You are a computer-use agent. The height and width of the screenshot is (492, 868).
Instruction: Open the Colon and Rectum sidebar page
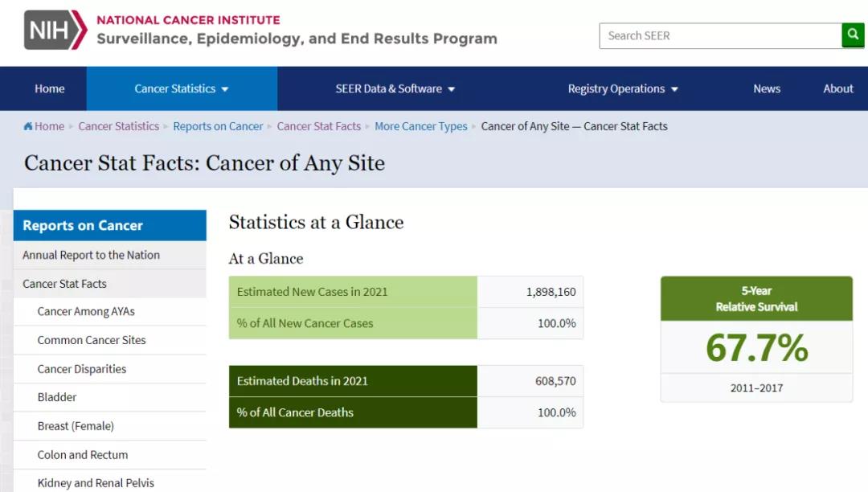(x=83, y=455)
